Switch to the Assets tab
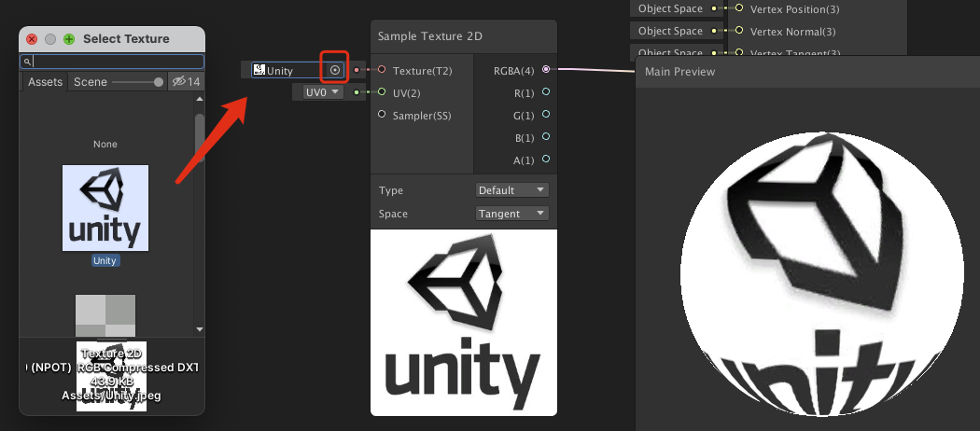The image size is (980, 431). [45, 82]
